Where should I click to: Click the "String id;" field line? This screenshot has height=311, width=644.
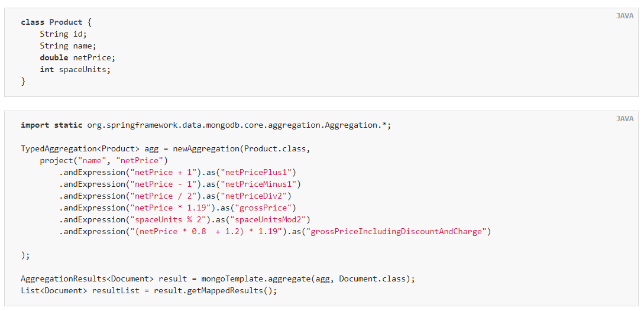63,34
